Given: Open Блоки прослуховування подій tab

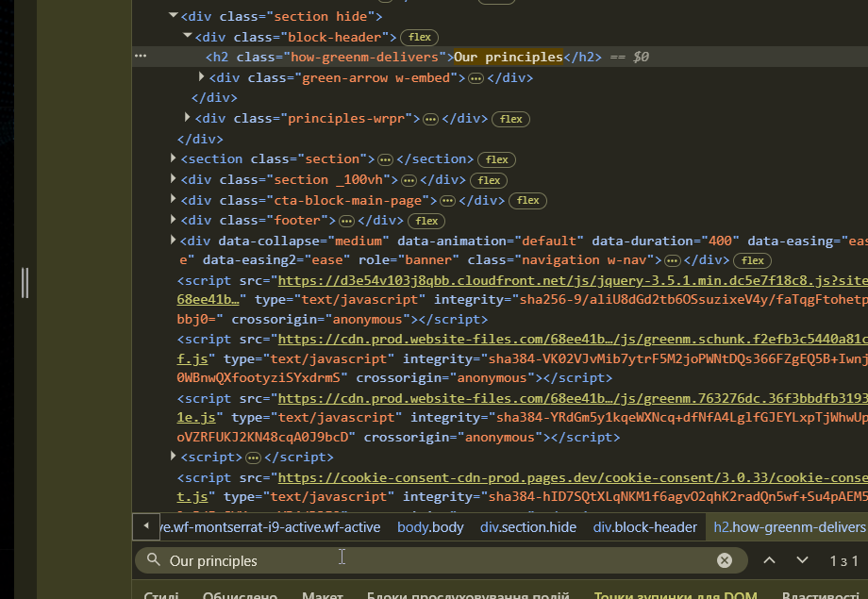Looking at the screenshot, I should coord(468,595).
